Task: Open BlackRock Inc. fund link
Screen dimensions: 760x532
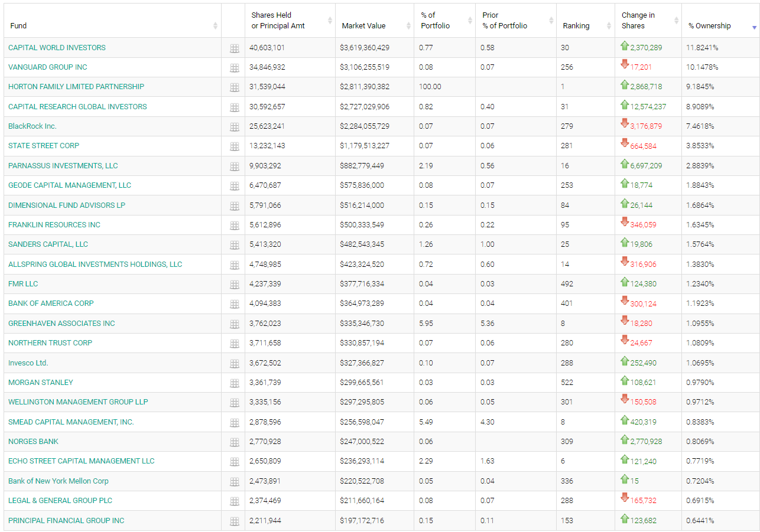Action: (33, 126)
